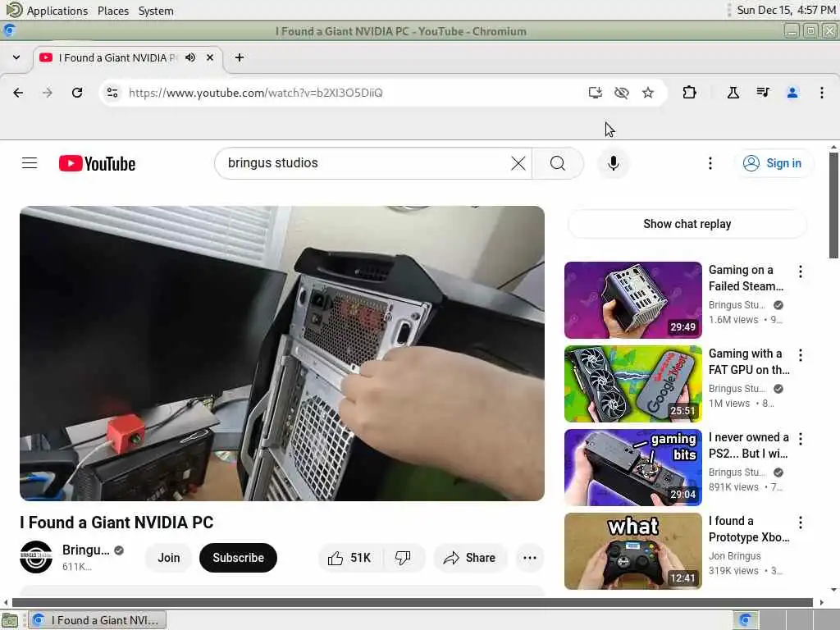The image size is (840, 630).
Task: Open the YouTube hamburger guide menu
Action: click(30, 163)
